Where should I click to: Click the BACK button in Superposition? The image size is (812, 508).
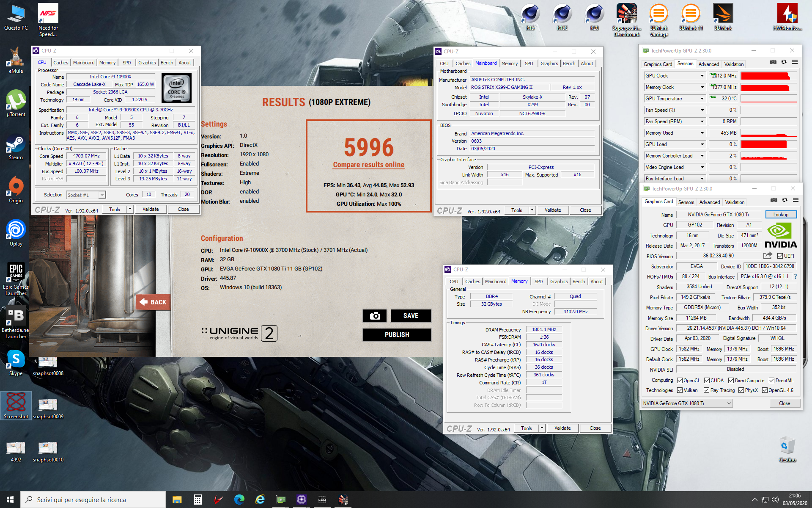pos(153,302)
